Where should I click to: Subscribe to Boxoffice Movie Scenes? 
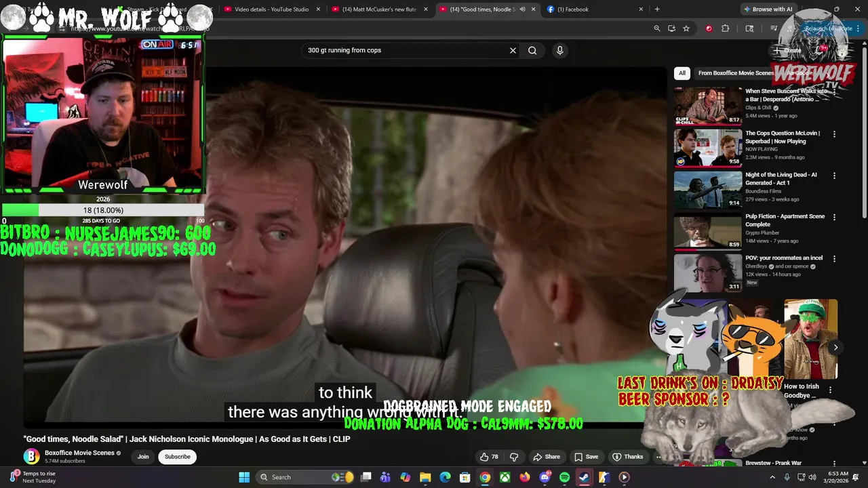click(x=178, y=457)
